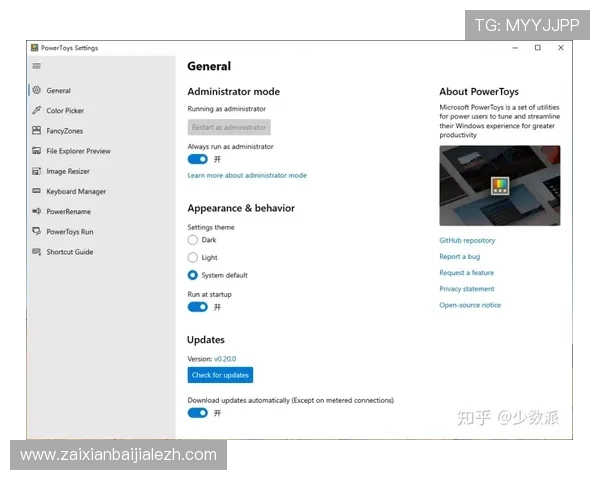Select the Color Picker eyedropper icon

[36, 111]
